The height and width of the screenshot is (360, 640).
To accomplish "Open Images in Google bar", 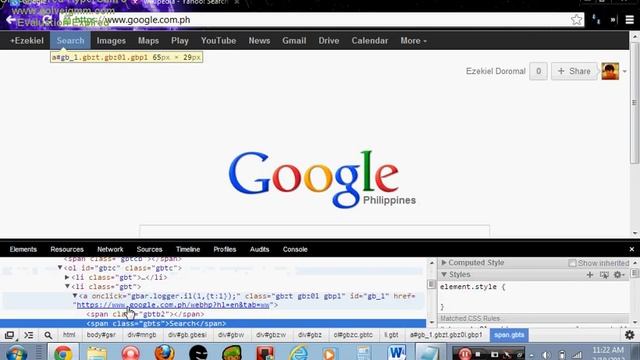I will click(x=111, y=41).
